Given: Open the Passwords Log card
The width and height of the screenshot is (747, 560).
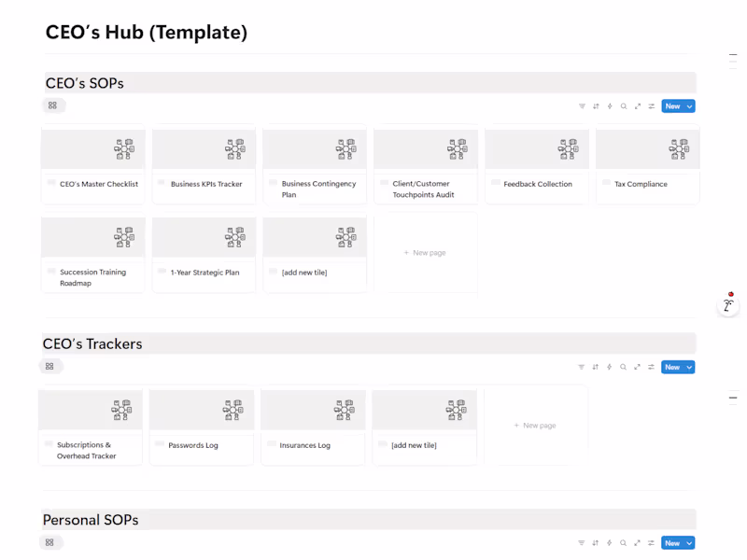Looking at the screenshot, I should (201, 427).
